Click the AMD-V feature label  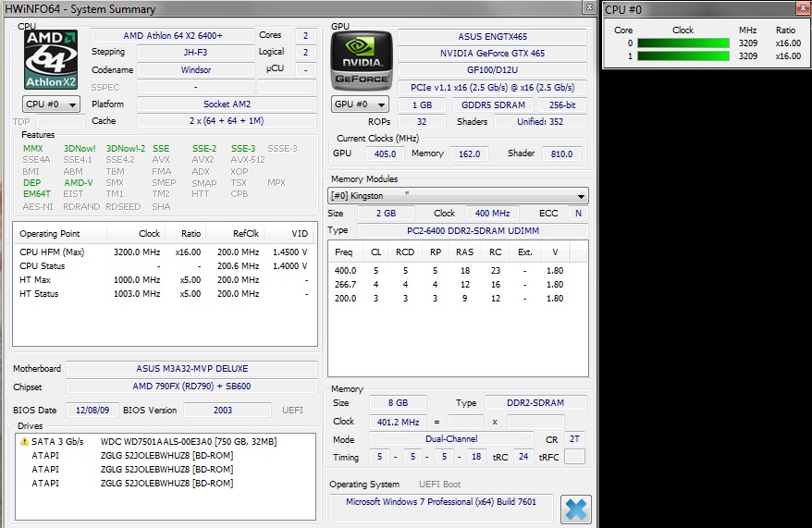coord(79,183)
